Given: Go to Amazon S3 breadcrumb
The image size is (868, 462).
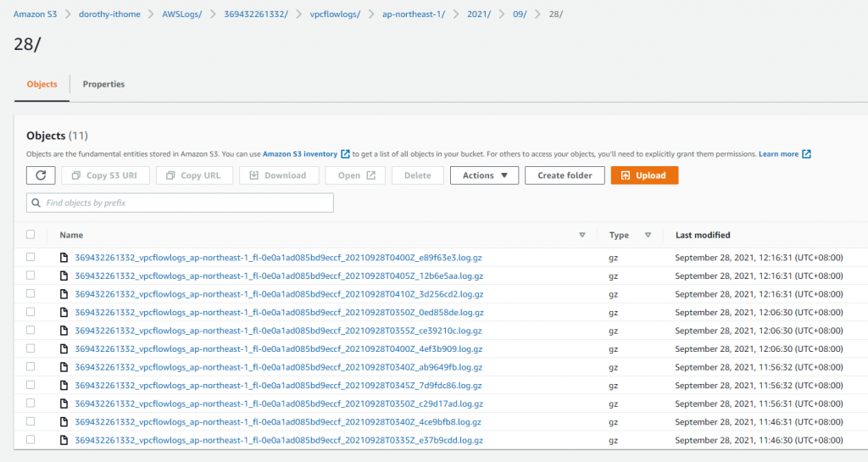Looking at the screenshot, I should coord(35,14).
